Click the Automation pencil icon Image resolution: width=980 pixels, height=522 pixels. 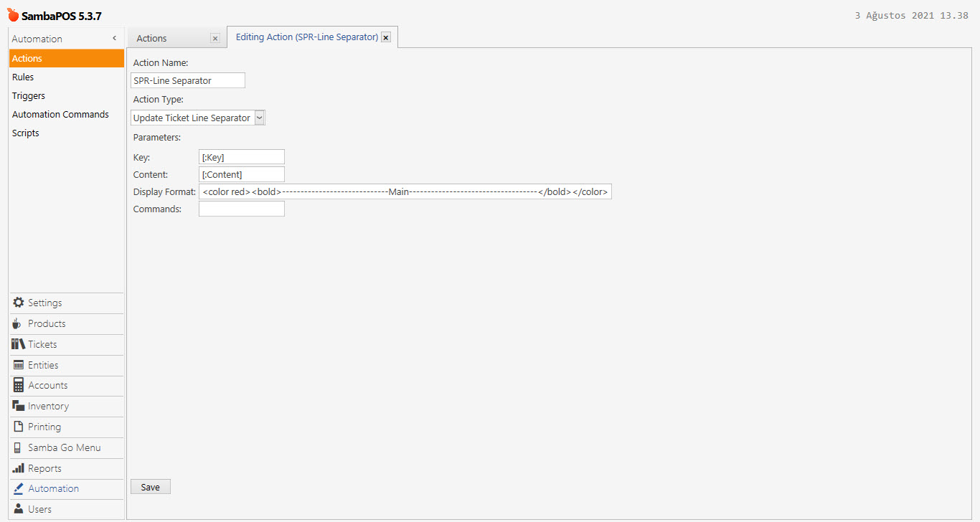[19, 488]
